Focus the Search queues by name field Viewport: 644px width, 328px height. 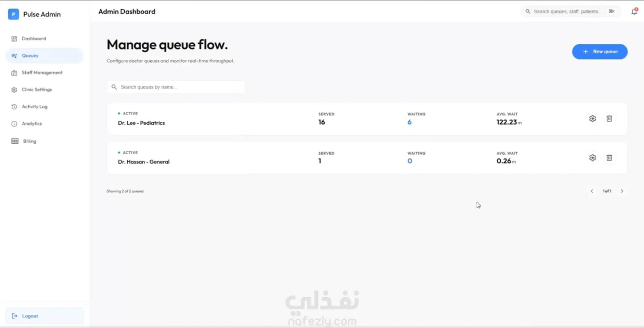point(176,87)
